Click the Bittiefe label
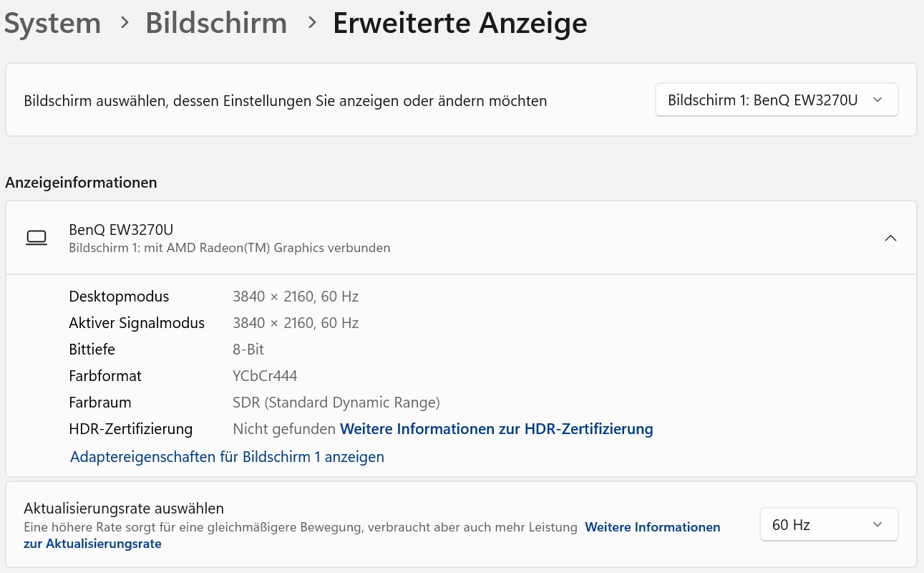Image resolution: width=924 pixels, height=573 pixels. point(92,350)
